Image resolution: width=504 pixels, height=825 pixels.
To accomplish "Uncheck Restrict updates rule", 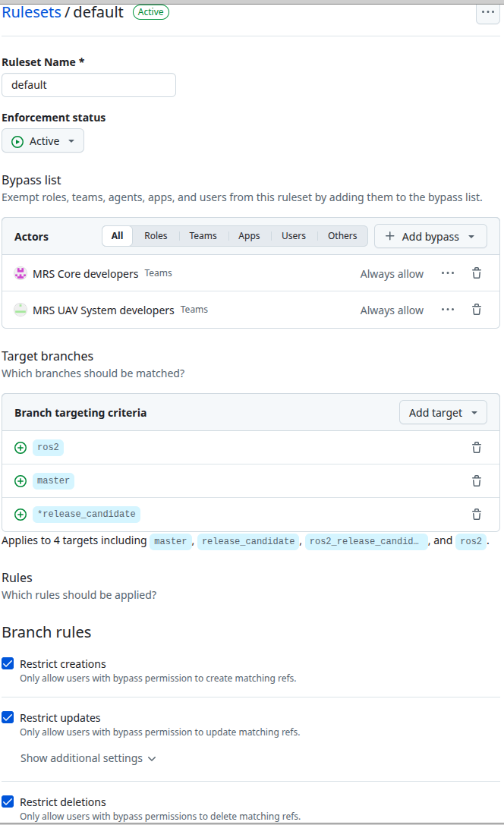I will [8, 717].
